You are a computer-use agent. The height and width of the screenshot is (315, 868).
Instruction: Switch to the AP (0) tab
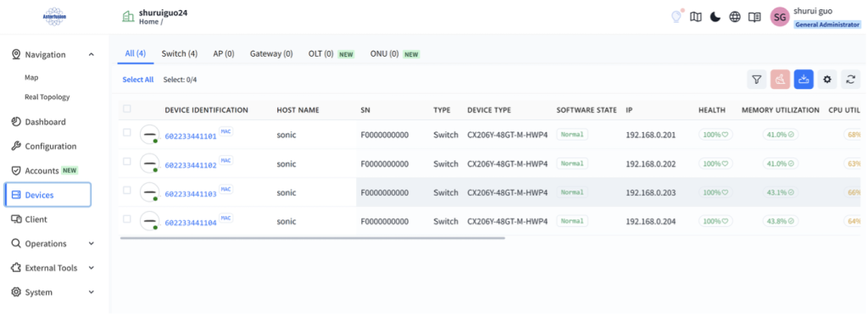(x=224, y=53)
